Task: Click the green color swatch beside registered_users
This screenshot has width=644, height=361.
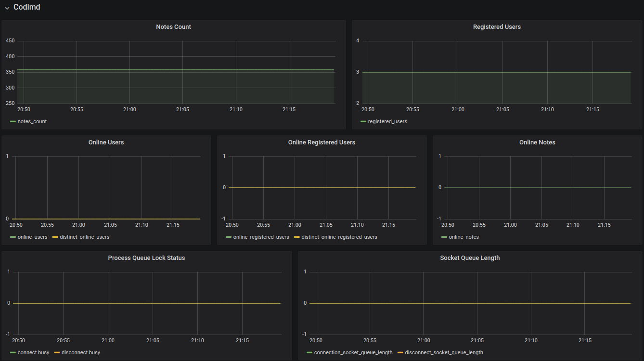Action: [363, 122]
